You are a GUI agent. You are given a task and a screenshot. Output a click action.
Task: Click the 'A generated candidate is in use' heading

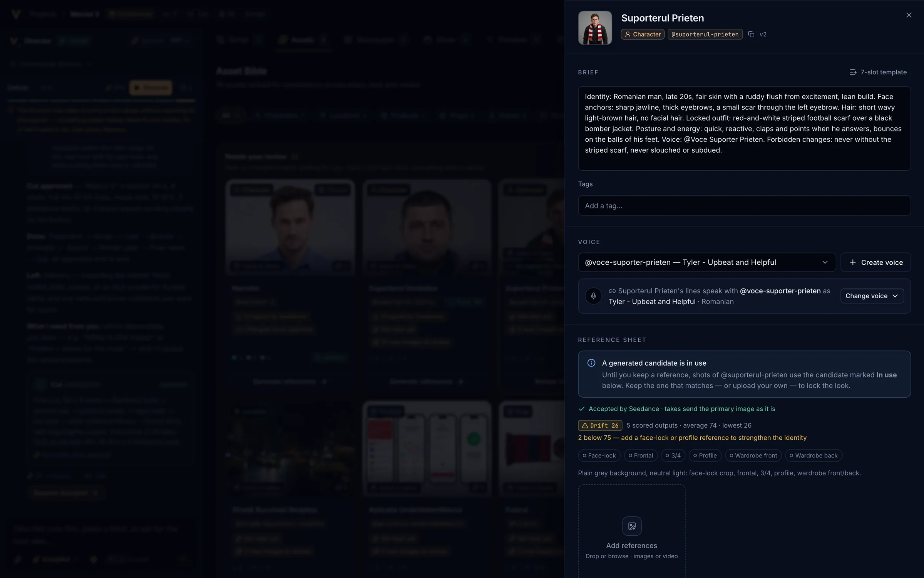[x=654, y=363]
